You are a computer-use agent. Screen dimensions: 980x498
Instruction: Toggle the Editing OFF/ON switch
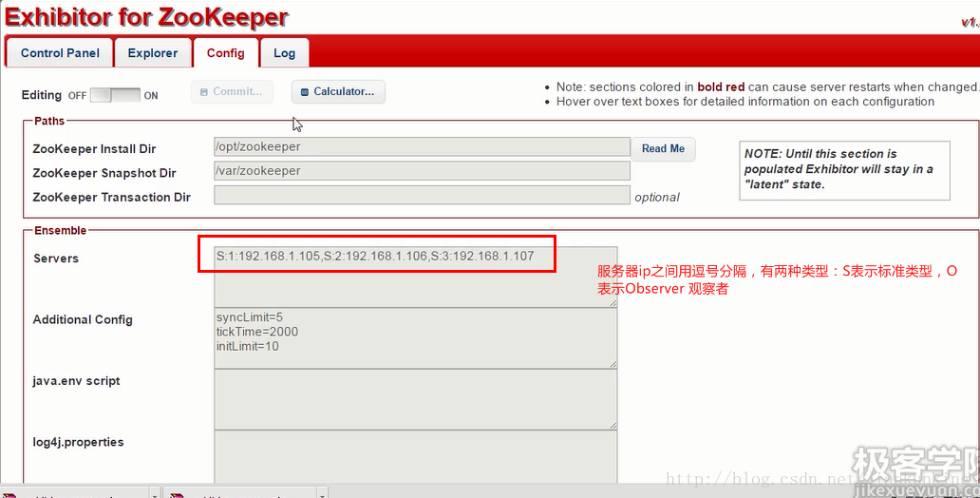point(115,95)
